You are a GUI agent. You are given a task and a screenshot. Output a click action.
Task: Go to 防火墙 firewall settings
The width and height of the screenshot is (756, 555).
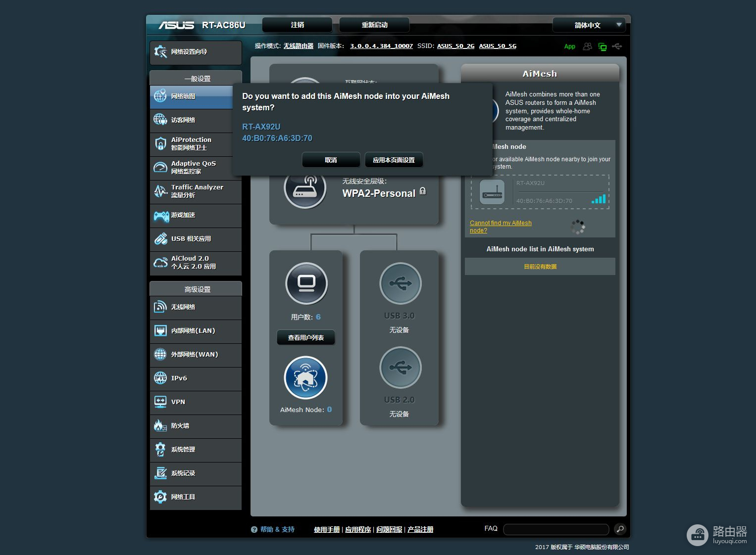(196, 426)
